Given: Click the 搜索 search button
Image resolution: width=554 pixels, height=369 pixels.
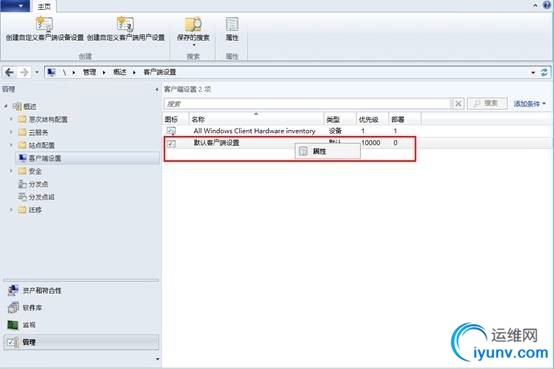Looking at the screenshot, I should pos(487,104).
